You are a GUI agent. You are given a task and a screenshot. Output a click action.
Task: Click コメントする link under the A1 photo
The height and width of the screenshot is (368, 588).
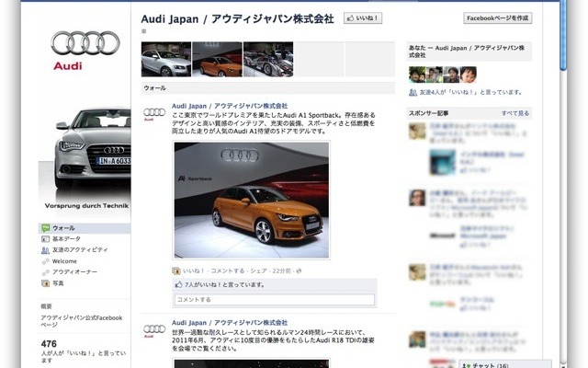click(227, 270)
